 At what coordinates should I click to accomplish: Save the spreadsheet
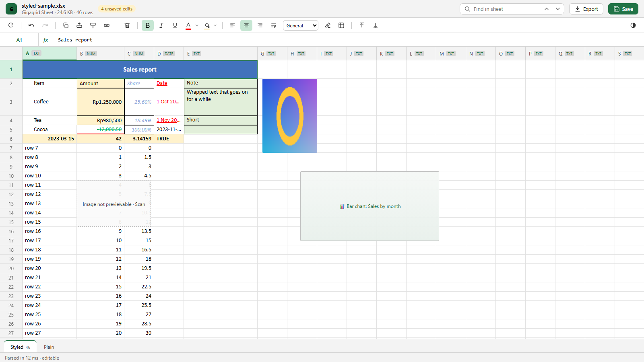coord(623,9)
